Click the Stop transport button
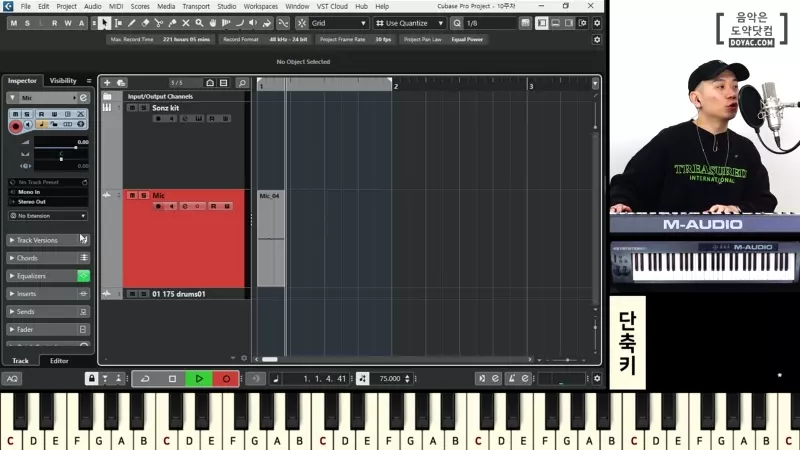This screenshot has height=450, width=800. 172,379
